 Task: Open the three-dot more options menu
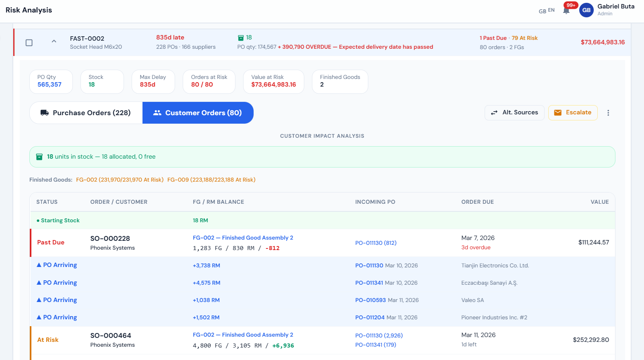pyautogui.click(x=608, y=113)
